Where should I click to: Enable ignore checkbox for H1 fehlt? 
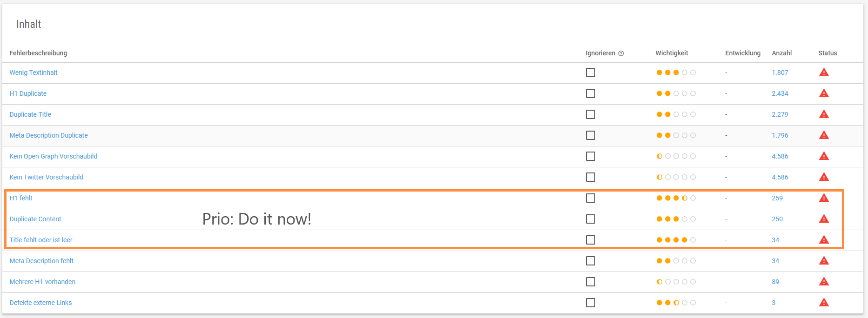(x=591, y=198)
